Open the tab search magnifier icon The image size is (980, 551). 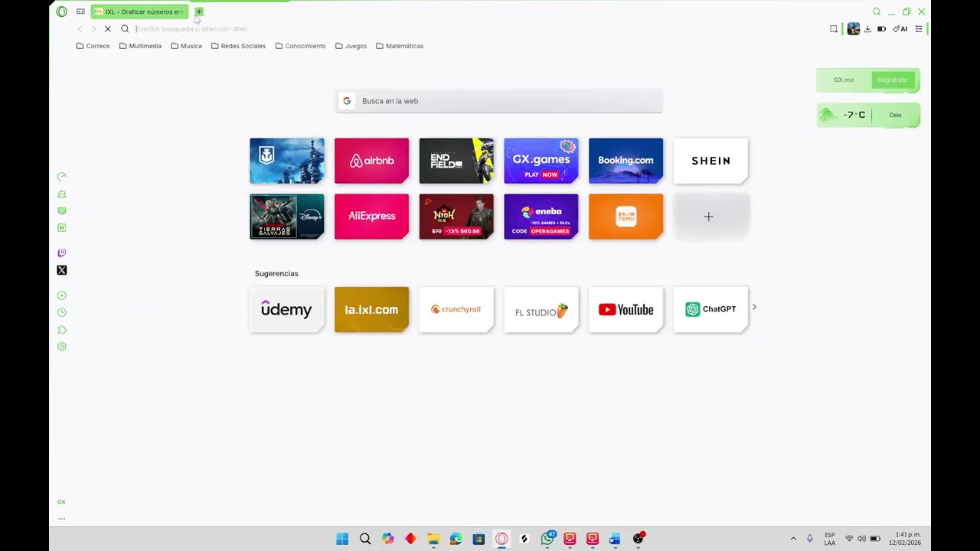[877, 11]
